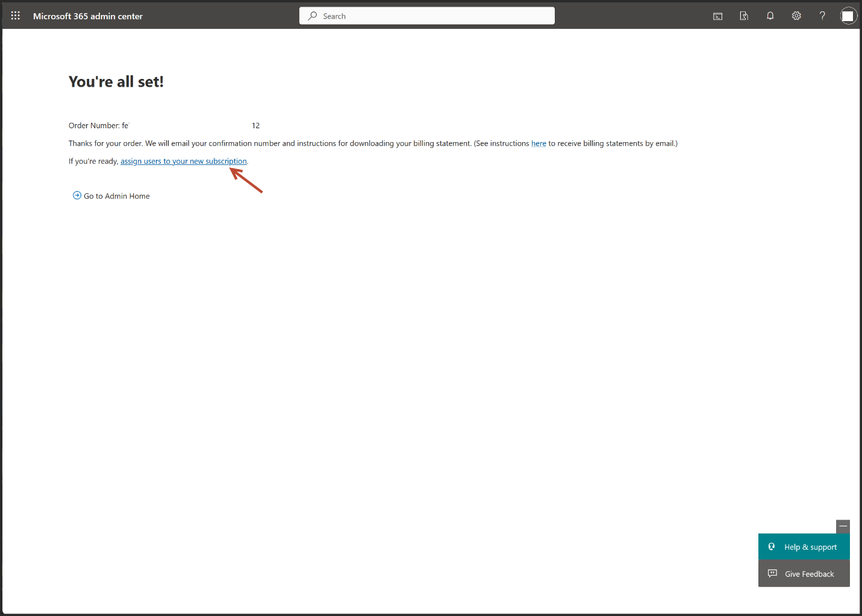Open the settings gear in header
Screen dimensions: 862x616
pos(796,16)
